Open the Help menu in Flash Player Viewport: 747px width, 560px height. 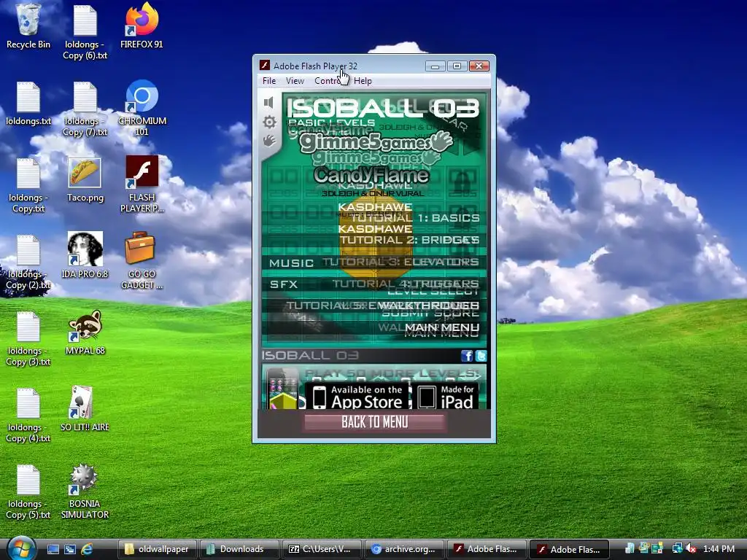363,81
